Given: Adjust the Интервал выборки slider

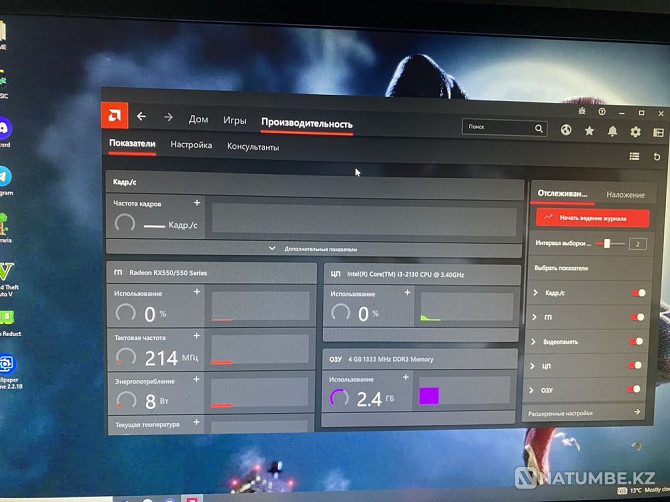Looking at the screenshot, I should 607,244.
